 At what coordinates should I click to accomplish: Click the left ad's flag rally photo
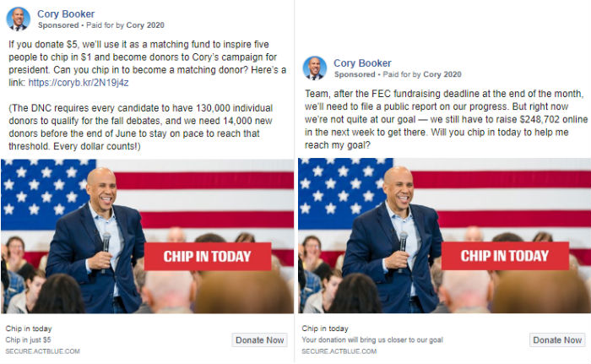pyautogui.click(x=148, y=236)
